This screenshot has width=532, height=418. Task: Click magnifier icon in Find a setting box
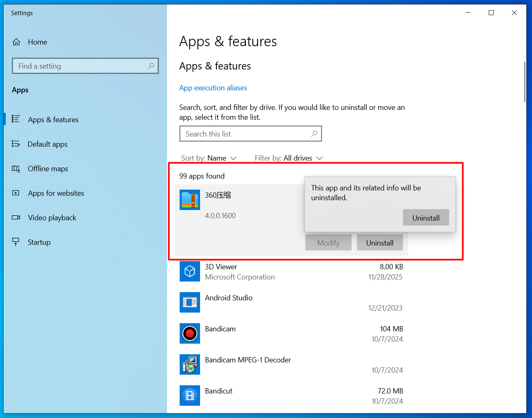(x=151, y=66)
